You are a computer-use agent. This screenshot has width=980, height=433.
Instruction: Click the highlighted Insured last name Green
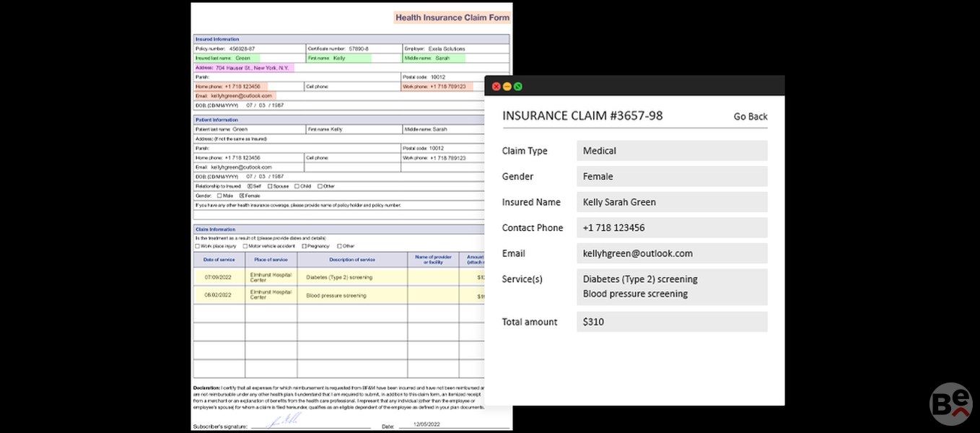[227, 58]
